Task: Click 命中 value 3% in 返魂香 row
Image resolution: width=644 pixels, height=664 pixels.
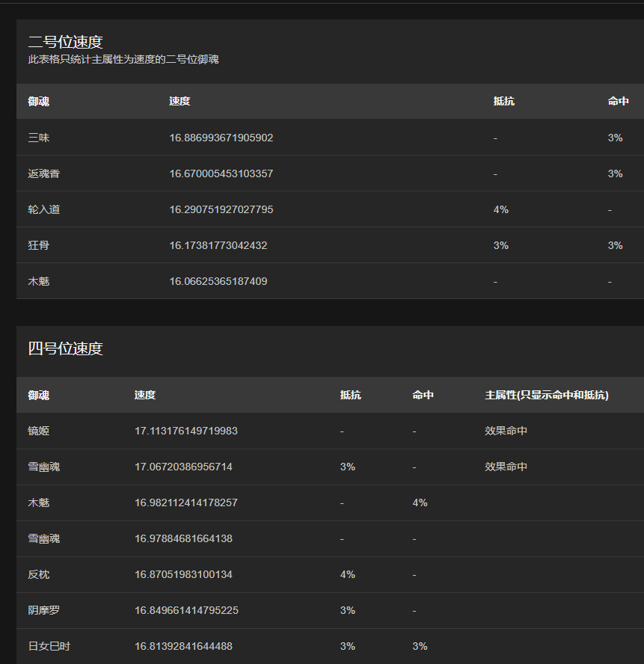Action: [615, 173]
